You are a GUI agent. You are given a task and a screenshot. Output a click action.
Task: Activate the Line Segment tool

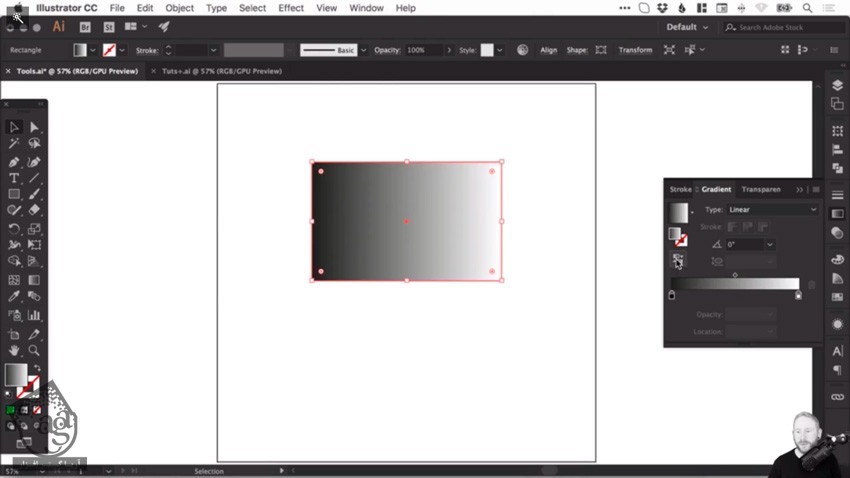(34, 178)
